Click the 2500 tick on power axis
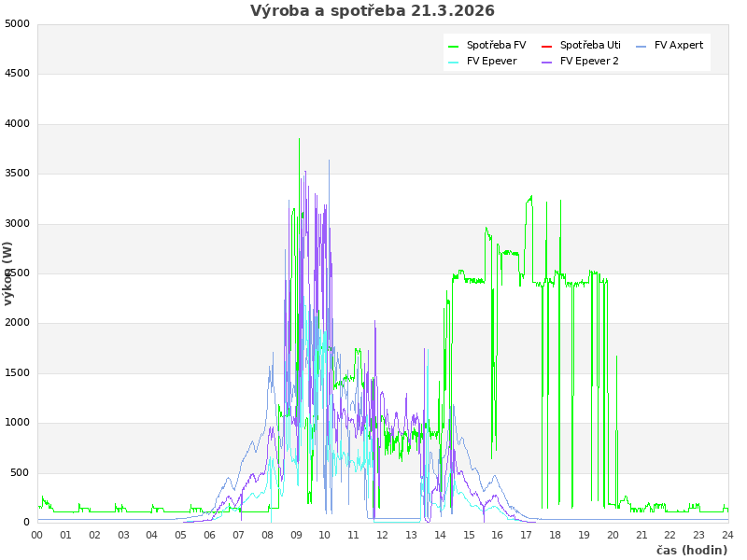The width and height of the screenshot is (747, 560). pyautogui.click(x=17, y=273)
